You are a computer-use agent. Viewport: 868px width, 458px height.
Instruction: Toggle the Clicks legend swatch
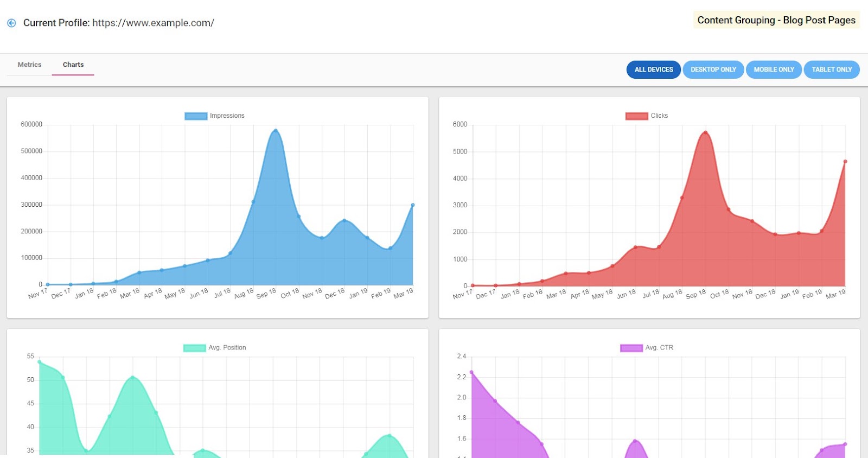point(636,116)
